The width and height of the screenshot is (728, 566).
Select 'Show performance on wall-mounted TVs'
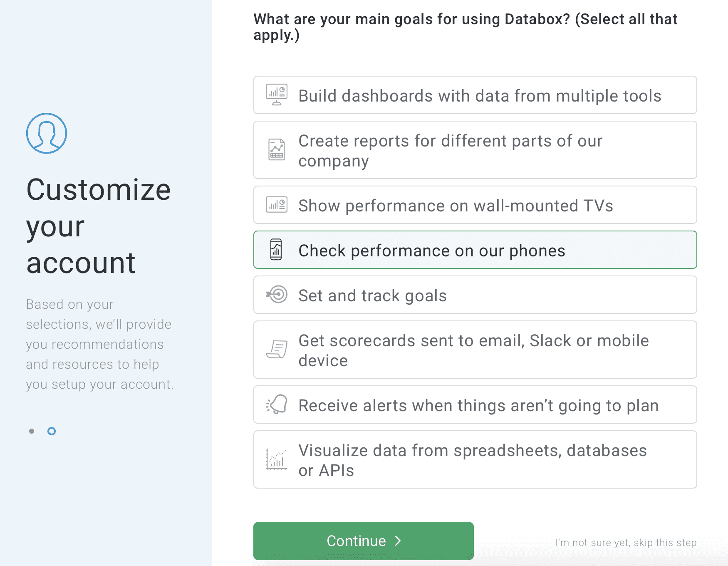pos(474,205)
